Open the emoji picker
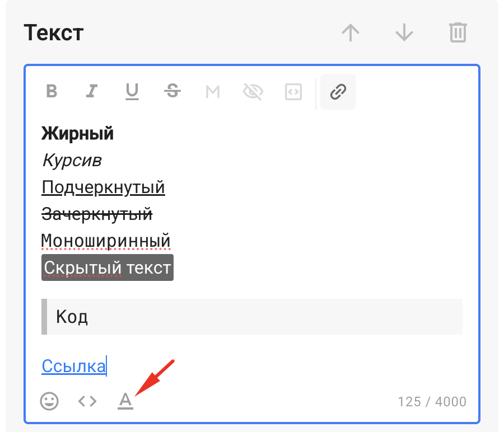 pos(49,401)
